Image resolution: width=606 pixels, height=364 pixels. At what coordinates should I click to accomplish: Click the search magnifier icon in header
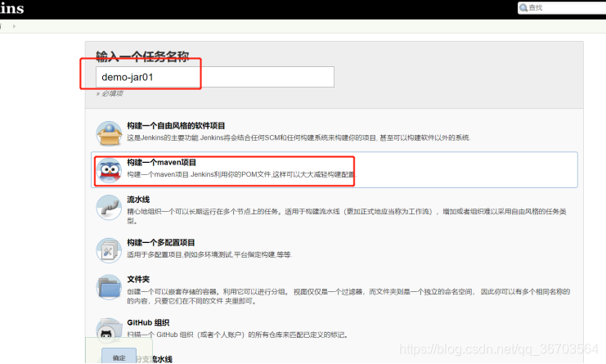523,7
